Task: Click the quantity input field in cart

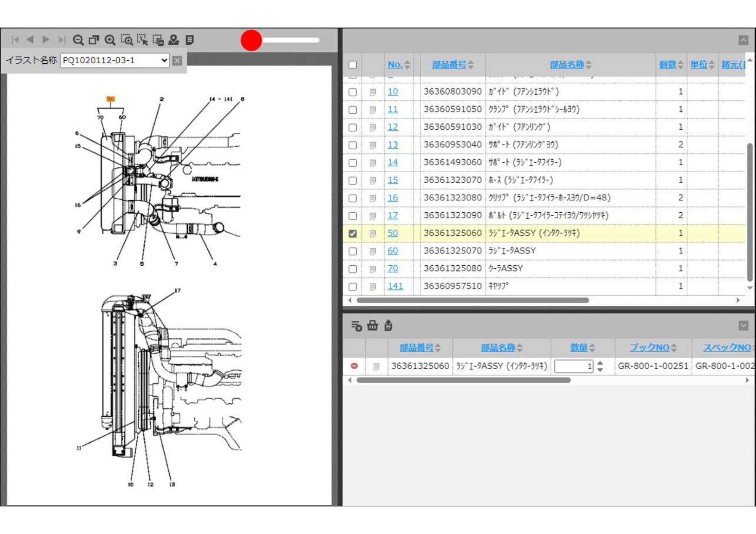Action: tap(573, 366)
